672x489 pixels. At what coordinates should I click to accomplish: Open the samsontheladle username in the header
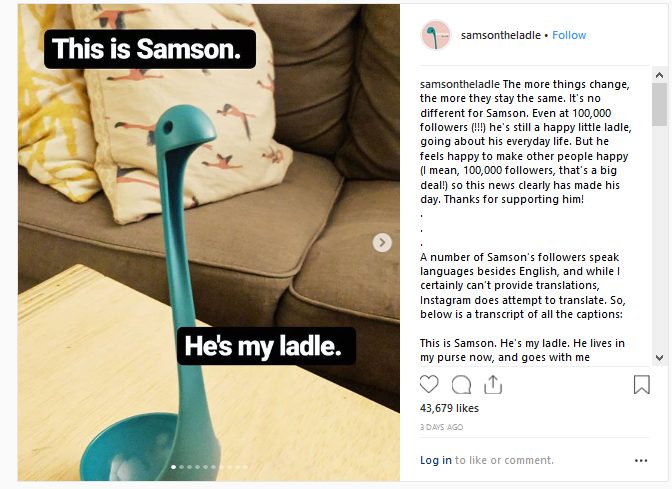tap(501, 35)
